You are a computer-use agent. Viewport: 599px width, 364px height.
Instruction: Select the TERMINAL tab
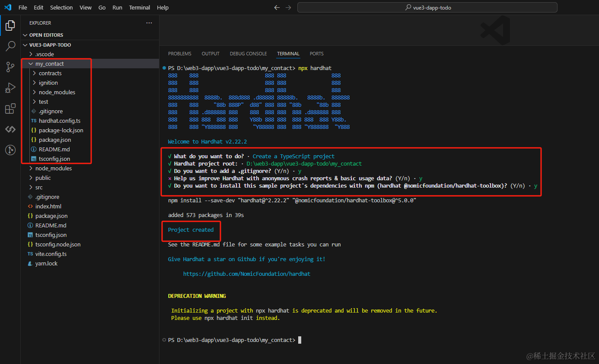click(288, 54)
